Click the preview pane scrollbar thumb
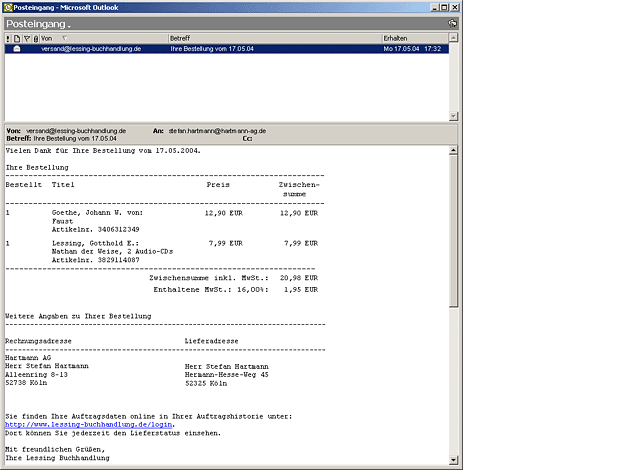620x470 pixels. coord(454,231)
